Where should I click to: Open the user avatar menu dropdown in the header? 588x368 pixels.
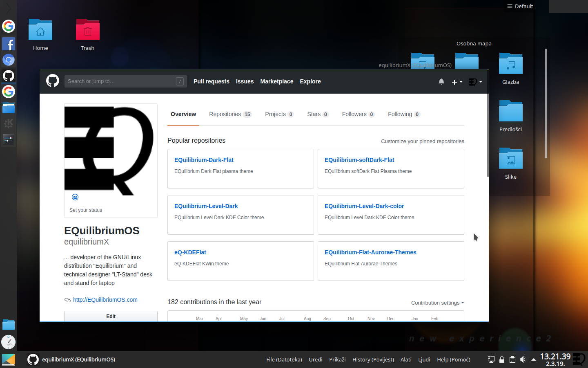coord(475,82)
